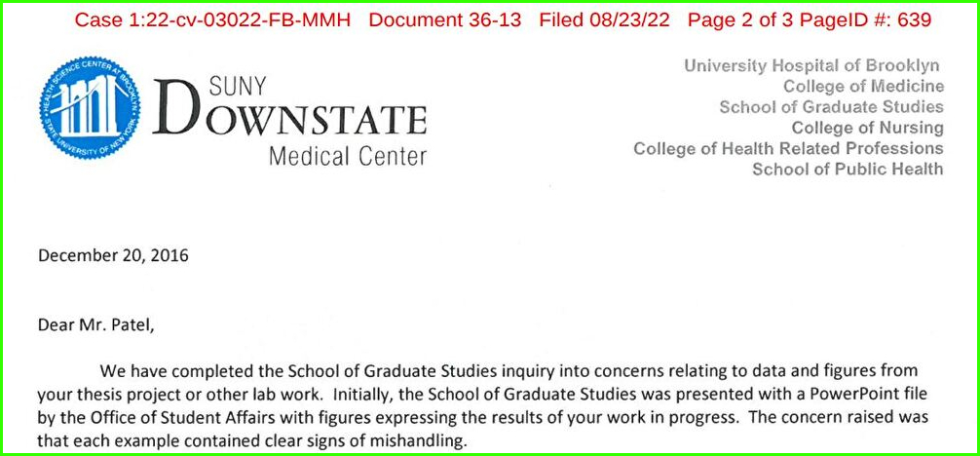Click the College of Nursing line
The image size is (980, 456).
(x=868, y=128)
